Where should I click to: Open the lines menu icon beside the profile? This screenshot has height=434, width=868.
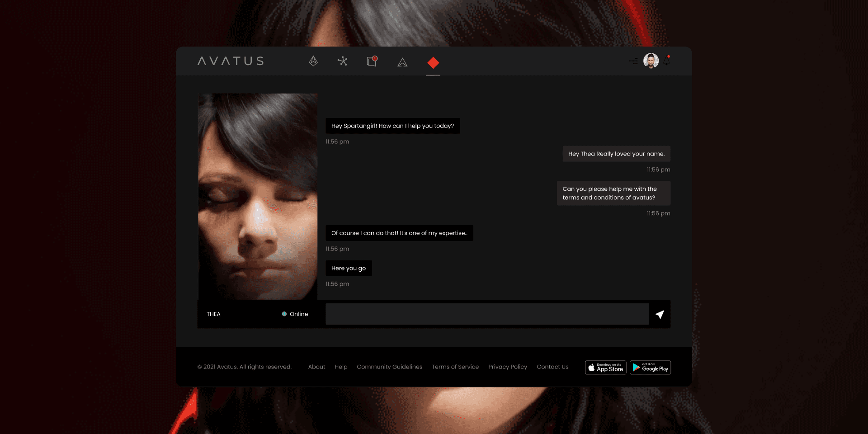633,61
